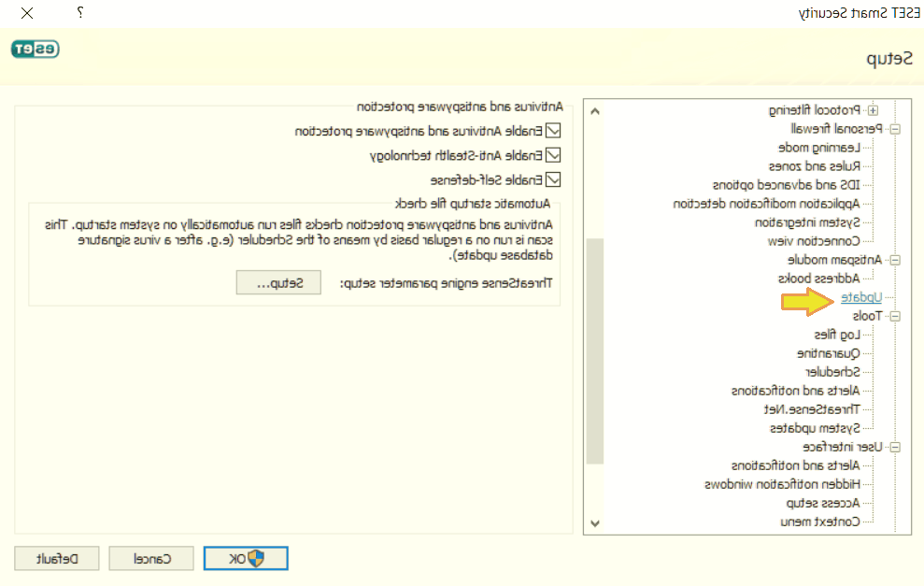Toggle Enable Antivirus and antispyware protection checkbox

coord(553,131)
